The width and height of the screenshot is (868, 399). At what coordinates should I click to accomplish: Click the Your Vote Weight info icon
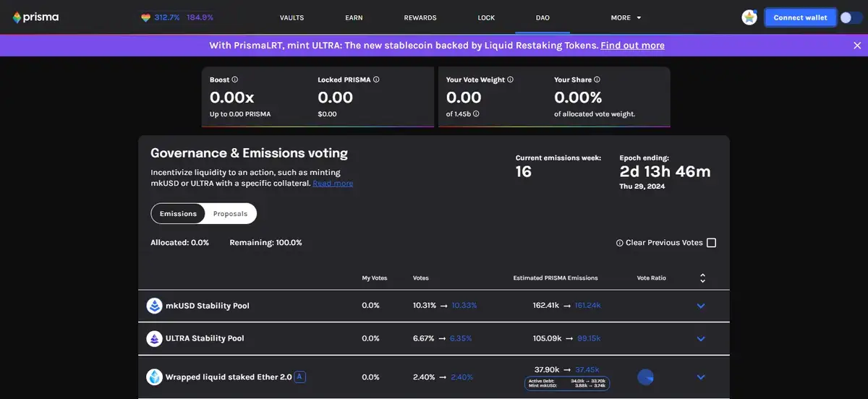511,80
